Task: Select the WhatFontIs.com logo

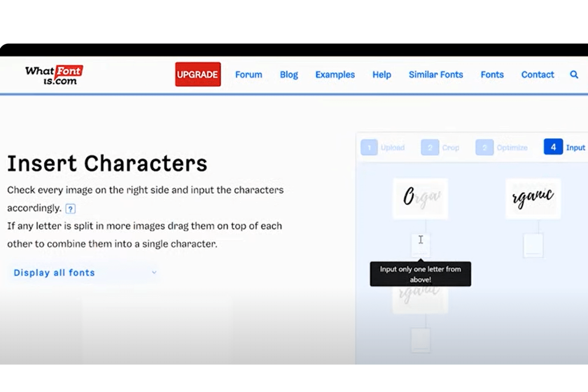Action: (54, 74)
